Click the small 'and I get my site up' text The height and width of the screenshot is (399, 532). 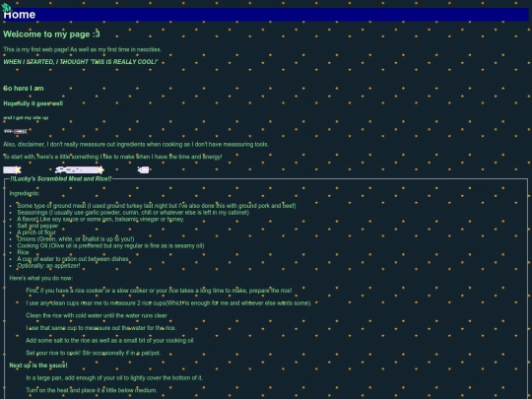26,118
